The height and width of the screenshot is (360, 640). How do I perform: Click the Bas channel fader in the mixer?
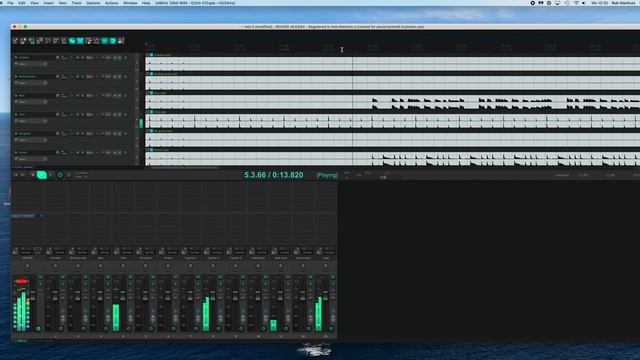pos(100,296)
